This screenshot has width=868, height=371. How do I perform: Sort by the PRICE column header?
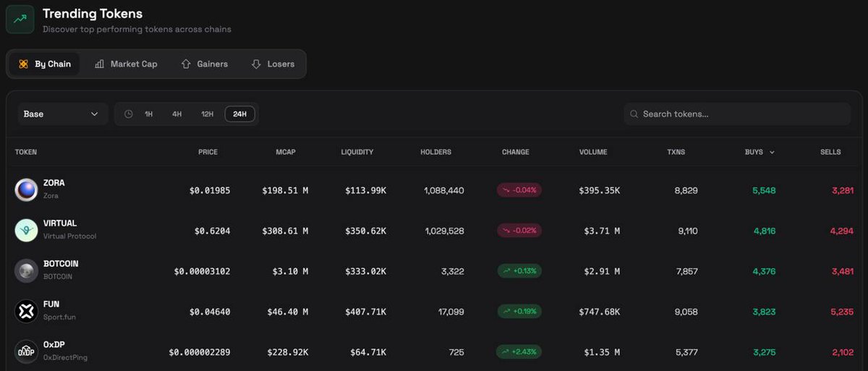coord(208,153)
